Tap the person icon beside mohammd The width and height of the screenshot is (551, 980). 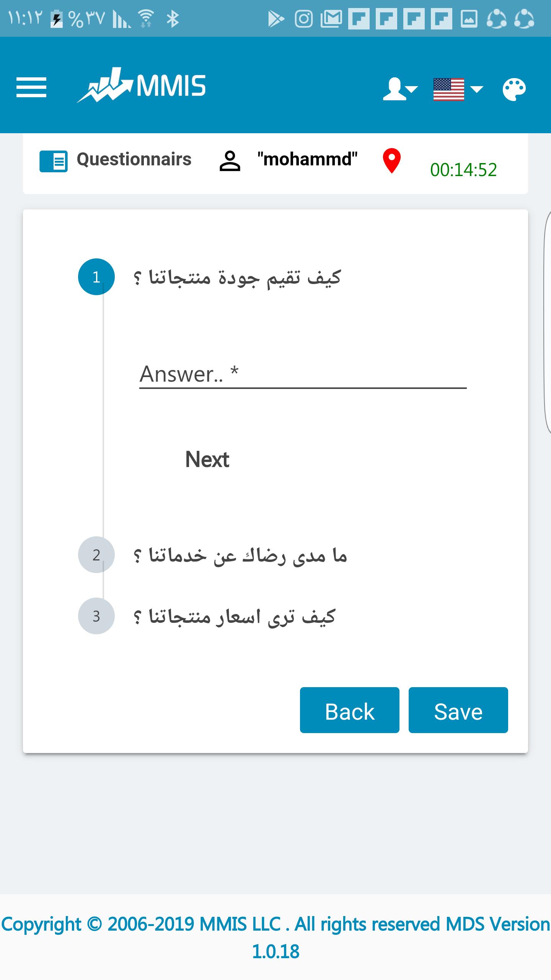point(230,161)
